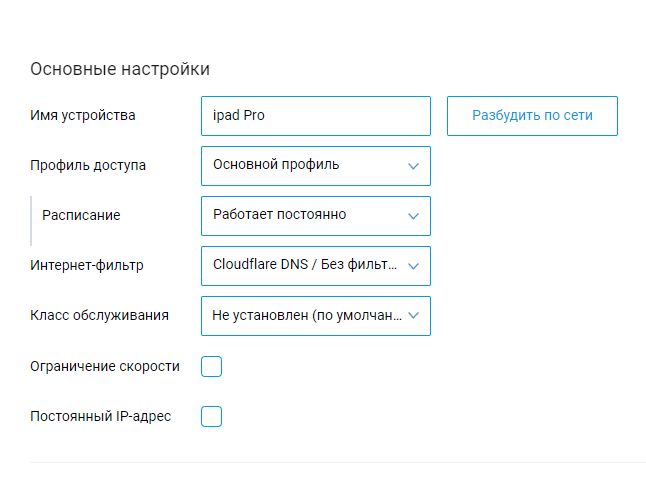The width and height of the screenshot is (646, 480).
Task: Click the chevron arrow beside Основной профиль
Action: pos(413,166)
